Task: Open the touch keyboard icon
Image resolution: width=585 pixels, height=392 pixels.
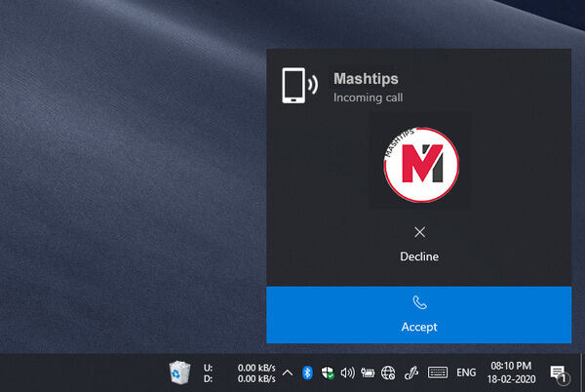Action: coord(438,372)
